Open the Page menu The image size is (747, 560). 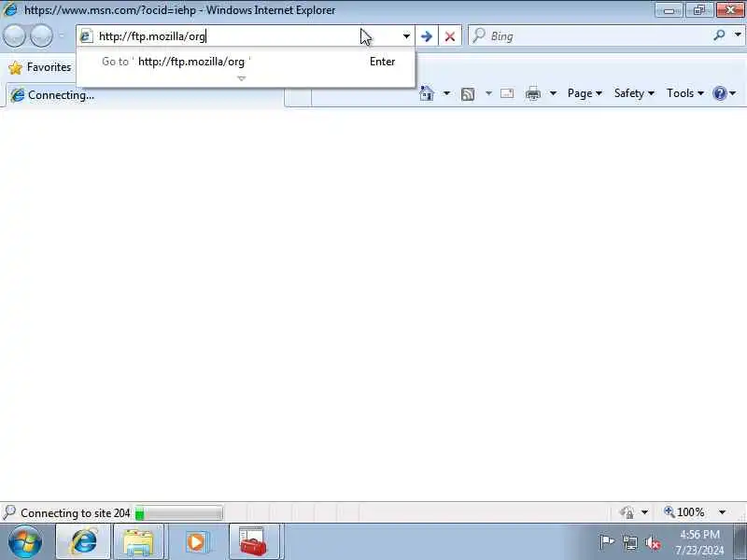point(585,93)
